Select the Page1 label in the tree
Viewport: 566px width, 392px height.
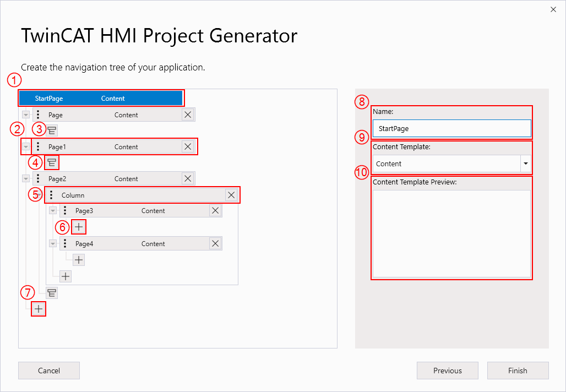(57, 147)
